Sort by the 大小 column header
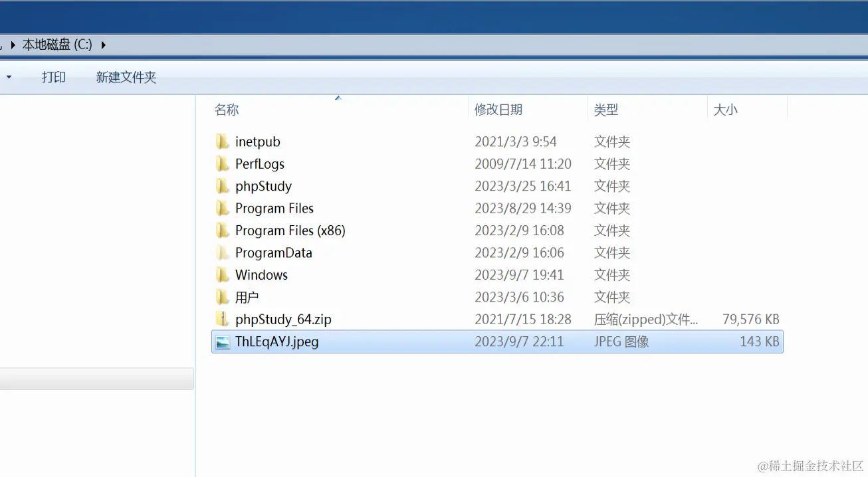The height and width of the screenshot is (477, 868). tap(725, 110)
